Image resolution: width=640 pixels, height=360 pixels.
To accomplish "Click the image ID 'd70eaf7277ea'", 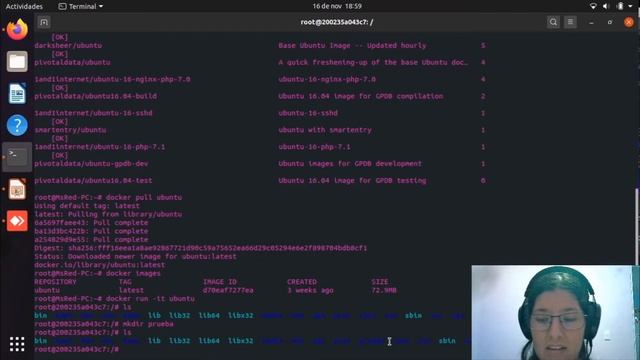I will pyautogui.click(x=228, y=291).
